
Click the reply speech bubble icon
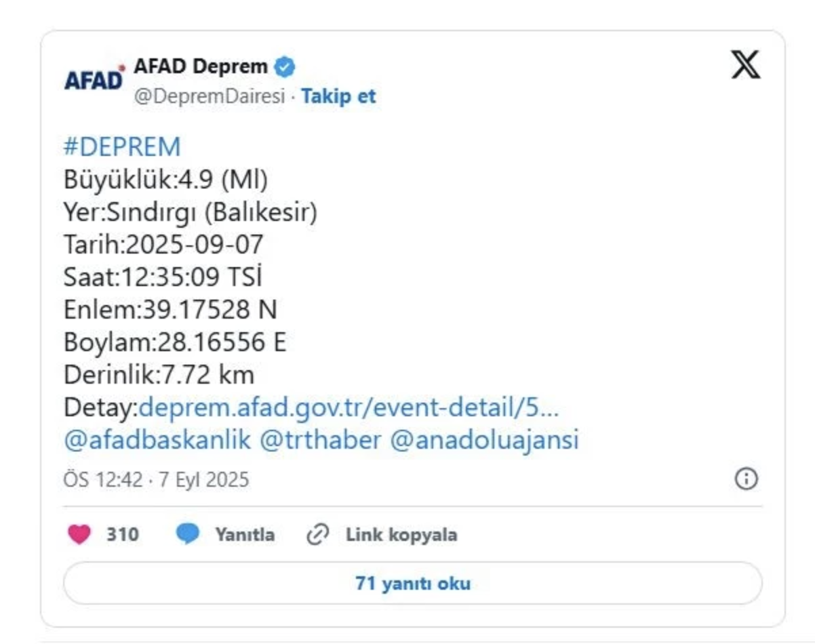pos(188,535)
